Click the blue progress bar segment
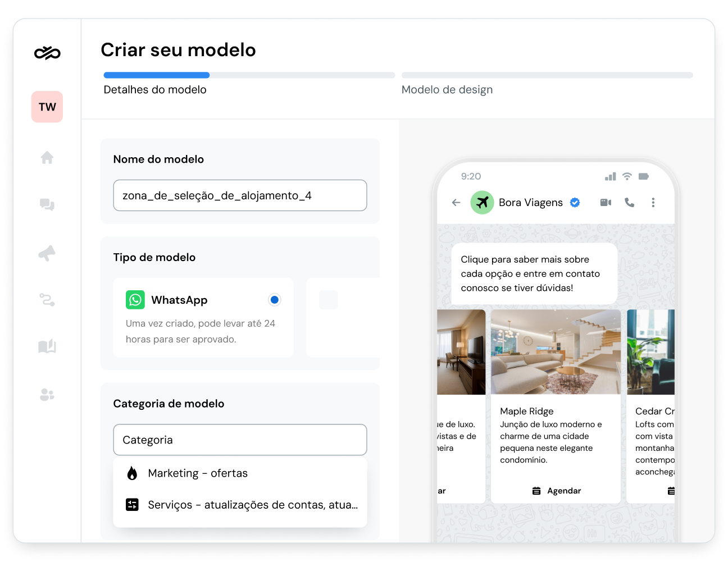Screen dimensions: 728x562 point(157,75)
